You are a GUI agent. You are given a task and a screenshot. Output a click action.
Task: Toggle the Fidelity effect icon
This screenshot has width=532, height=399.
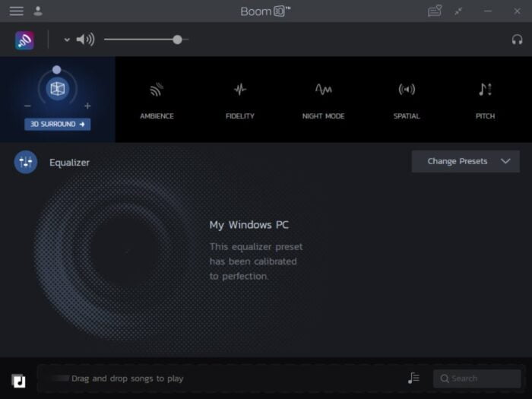point(240,90)
